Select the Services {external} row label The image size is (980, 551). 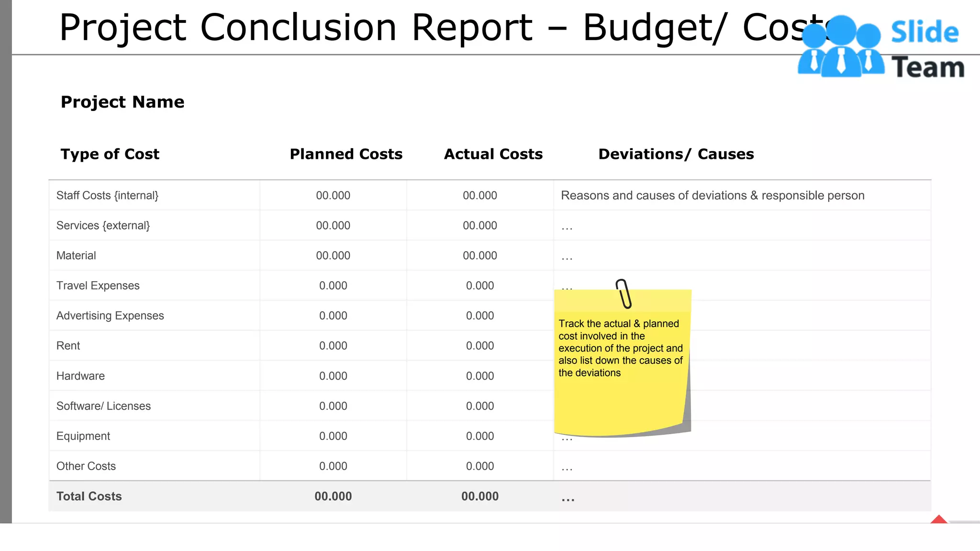pyautogui.click(x=103, y=226)
